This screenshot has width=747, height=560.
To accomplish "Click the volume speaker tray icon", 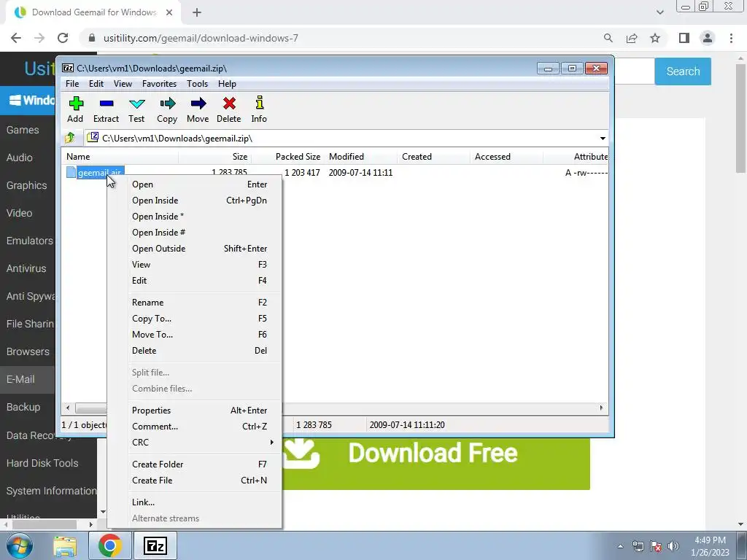I will (x=673, y=546).
